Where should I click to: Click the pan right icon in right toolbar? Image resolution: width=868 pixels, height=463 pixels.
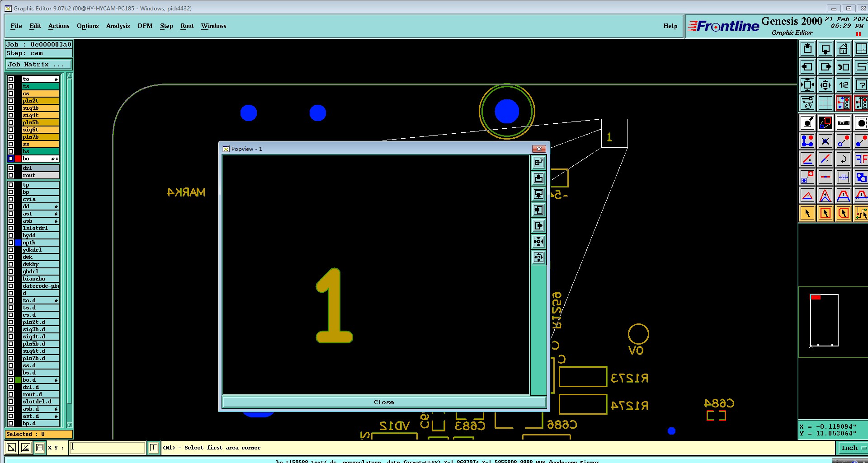(826, 67)
